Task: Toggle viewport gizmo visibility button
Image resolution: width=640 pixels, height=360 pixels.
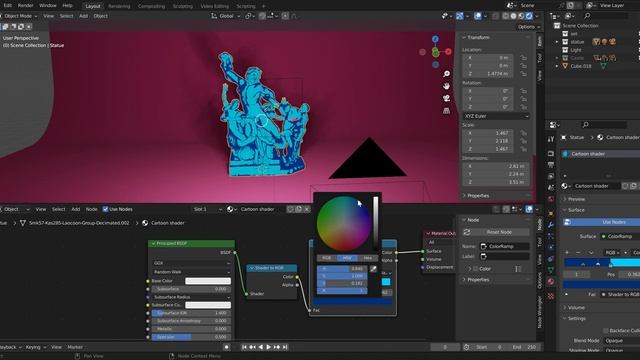Action: 460,16
